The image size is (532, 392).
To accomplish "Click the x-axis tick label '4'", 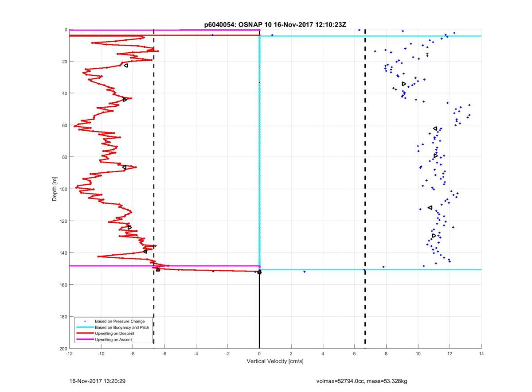I will (x=323, y=353).
